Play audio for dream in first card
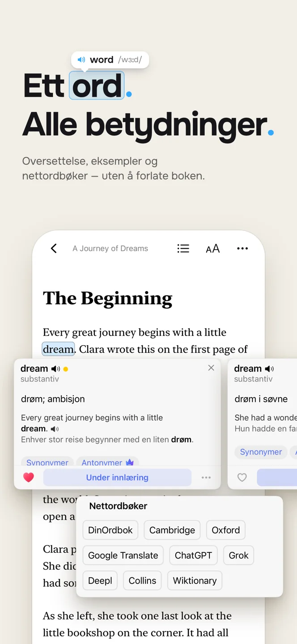 [x=55, y=369]
